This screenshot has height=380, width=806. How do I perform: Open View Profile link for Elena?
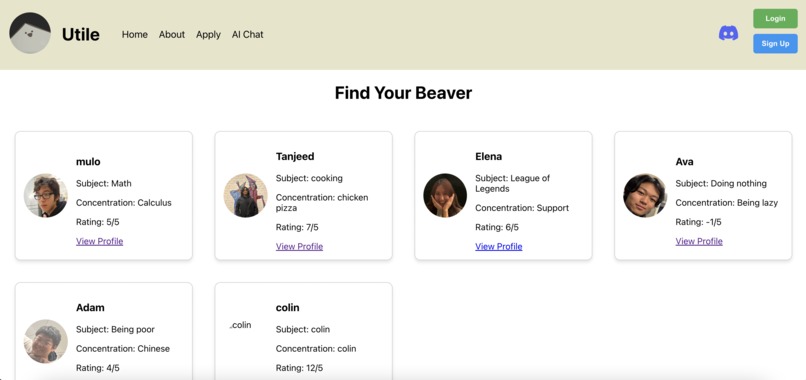(499, 246)
